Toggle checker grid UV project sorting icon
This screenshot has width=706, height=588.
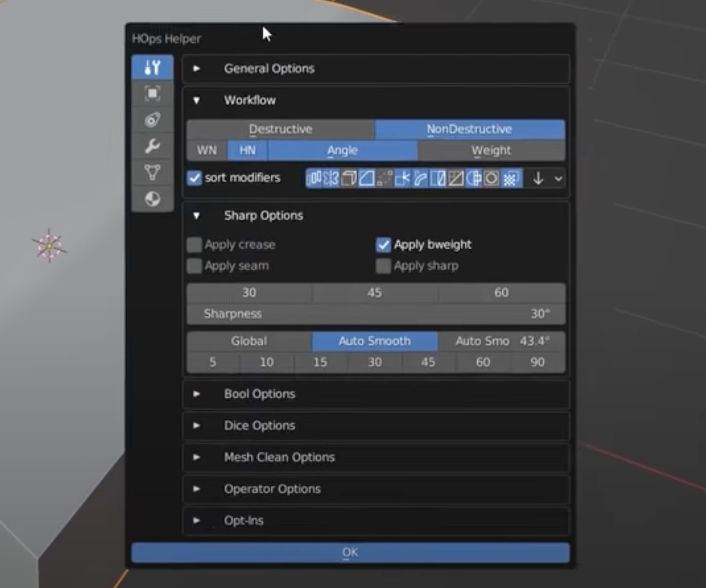[510, 178]
